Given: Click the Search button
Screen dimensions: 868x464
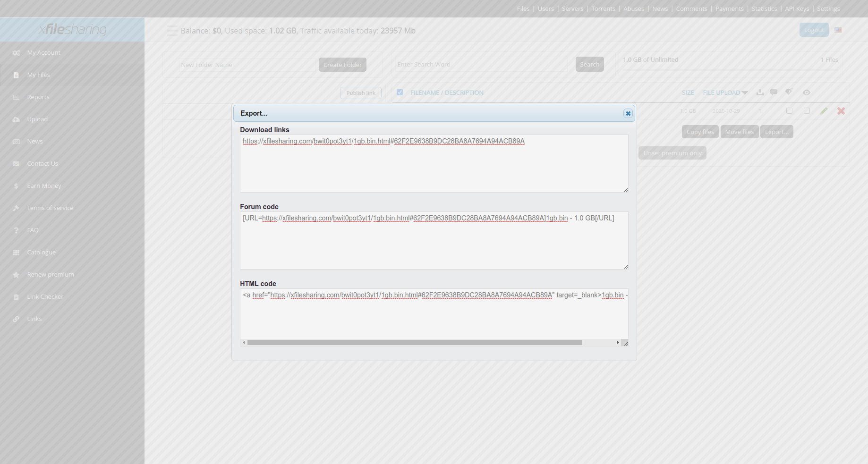Looking at the screenshot, I should (589, 64).
